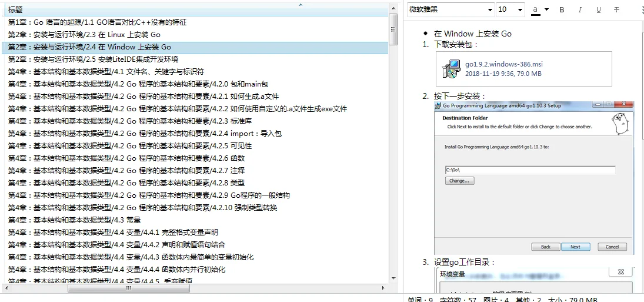
Task: Select note 2.3 在 Linux 上安装 Go
Action: coord(196,35)
